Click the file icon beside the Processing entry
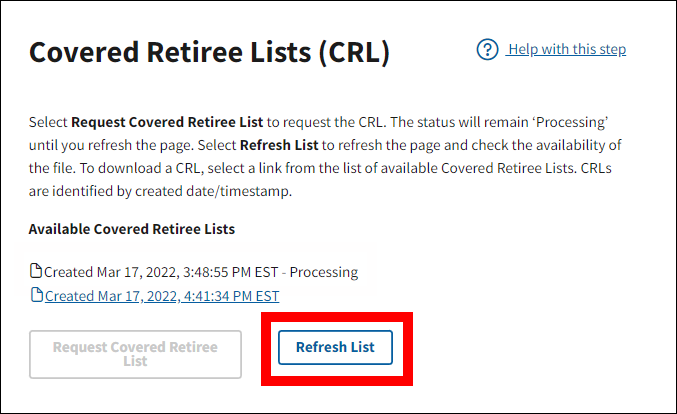The image size is (677, 414). tap(36, 272)
